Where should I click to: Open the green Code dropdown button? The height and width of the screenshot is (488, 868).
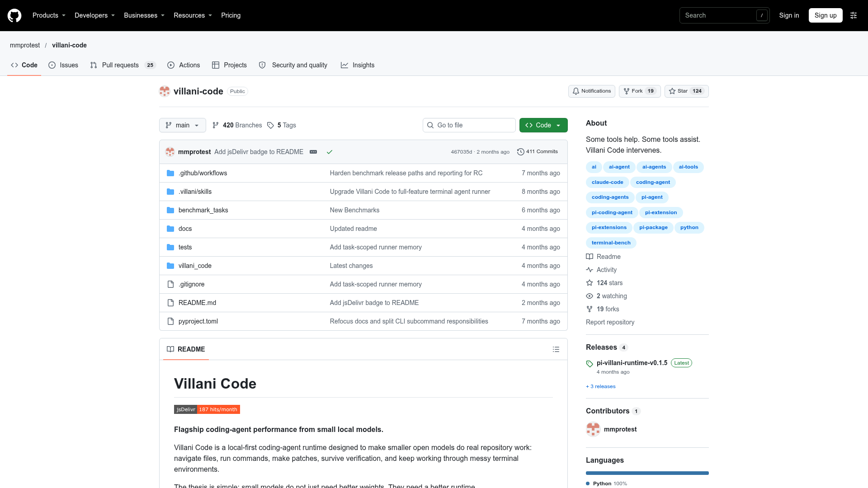[x=543, y=125]
